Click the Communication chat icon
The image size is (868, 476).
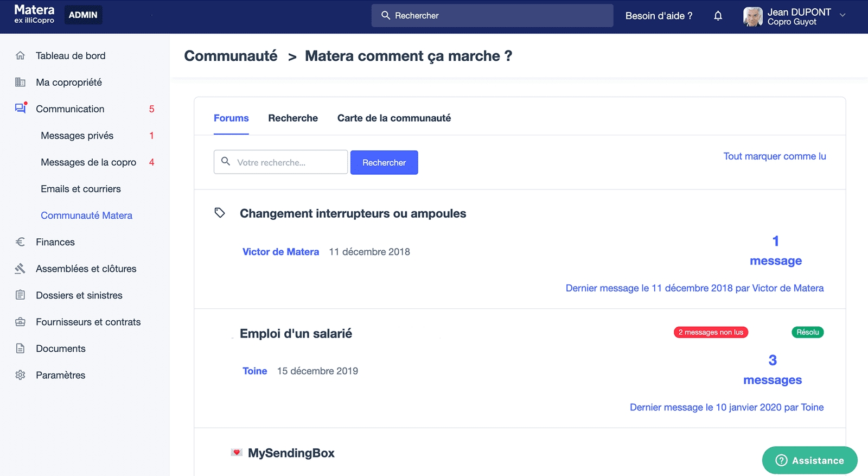(21, 108)
